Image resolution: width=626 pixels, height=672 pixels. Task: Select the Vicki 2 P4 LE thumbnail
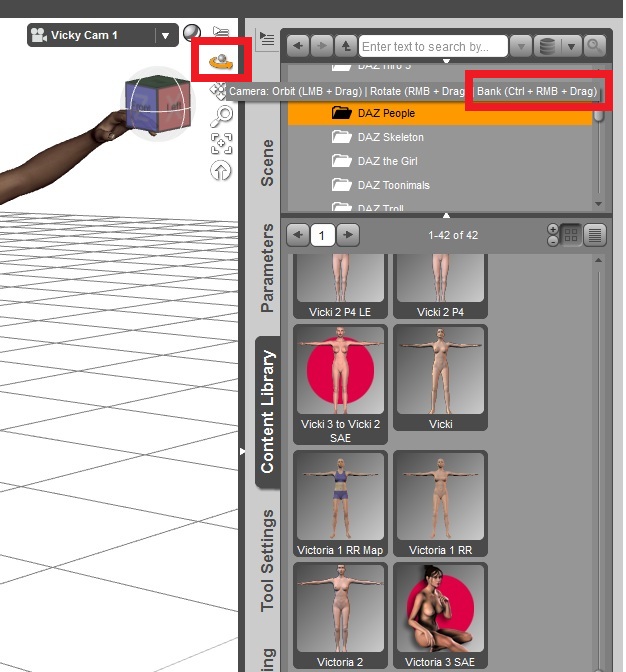pyautogui.click(x=340, y=285)
